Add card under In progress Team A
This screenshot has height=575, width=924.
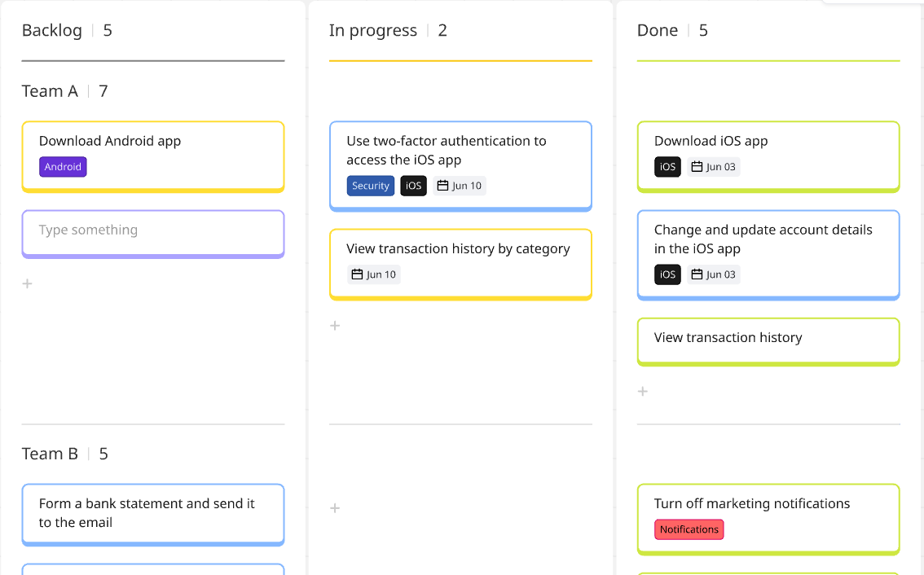click(x=334, y=326)
